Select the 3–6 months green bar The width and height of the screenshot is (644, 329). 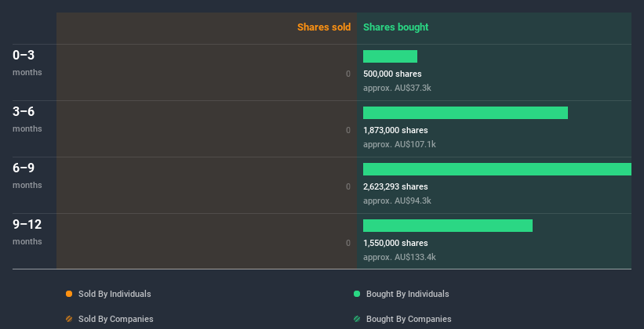(465, 113)
